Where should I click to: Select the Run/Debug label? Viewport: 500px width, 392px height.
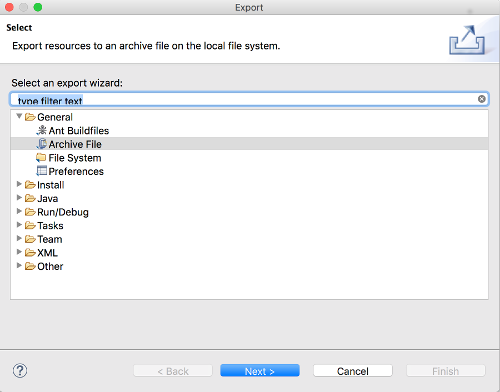coord(63,212)
